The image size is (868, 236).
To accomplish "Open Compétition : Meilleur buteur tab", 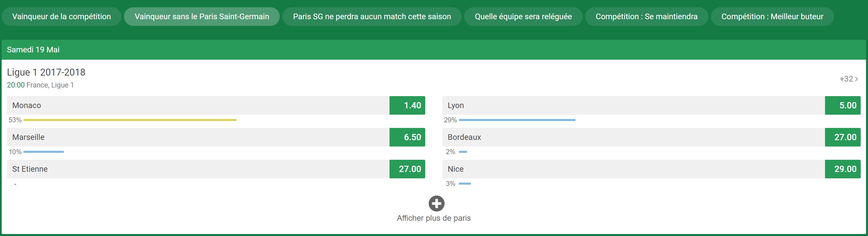I will (x=772, y=17).
